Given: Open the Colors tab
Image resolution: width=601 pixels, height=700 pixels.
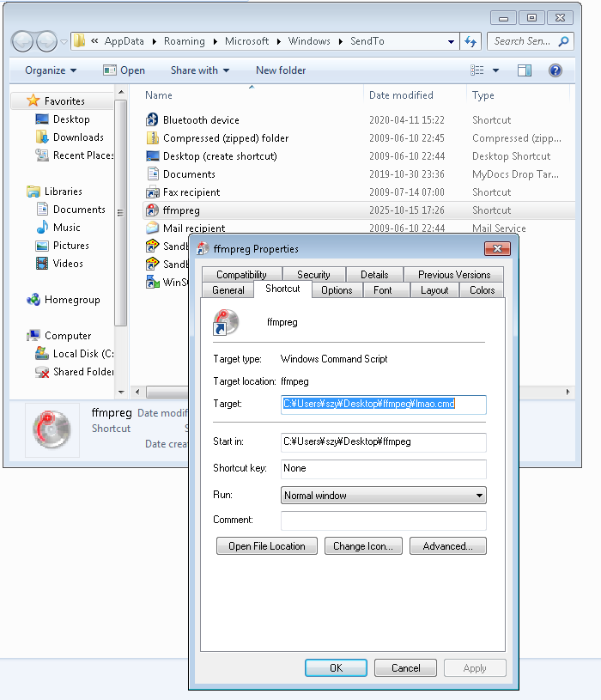Looking at the screenshot, I should tap(482, 290).
